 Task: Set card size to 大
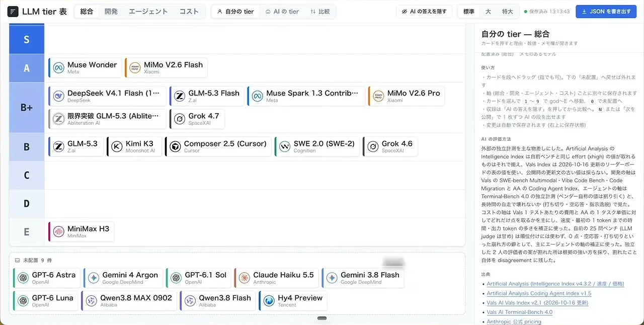tap(488, 12)
